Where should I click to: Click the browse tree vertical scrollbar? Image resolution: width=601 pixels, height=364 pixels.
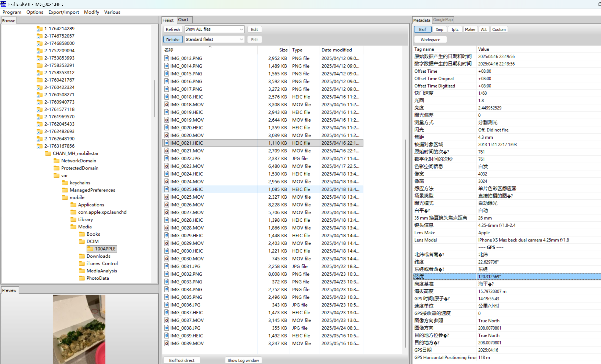(154, 99)
